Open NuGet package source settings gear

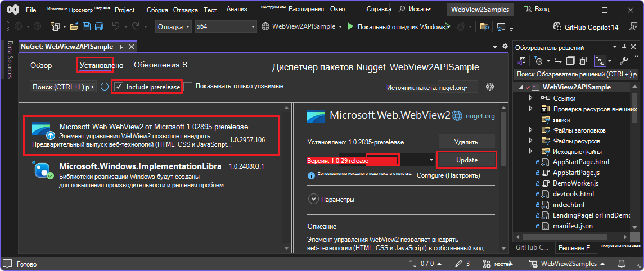tap(489, 87)
